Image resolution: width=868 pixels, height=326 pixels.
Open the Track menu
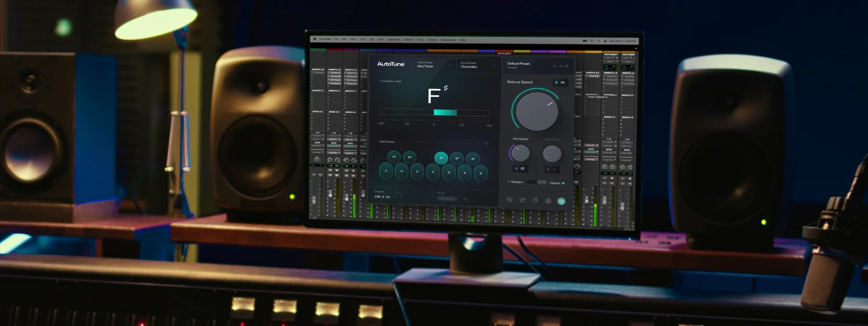tap(362, 39)
